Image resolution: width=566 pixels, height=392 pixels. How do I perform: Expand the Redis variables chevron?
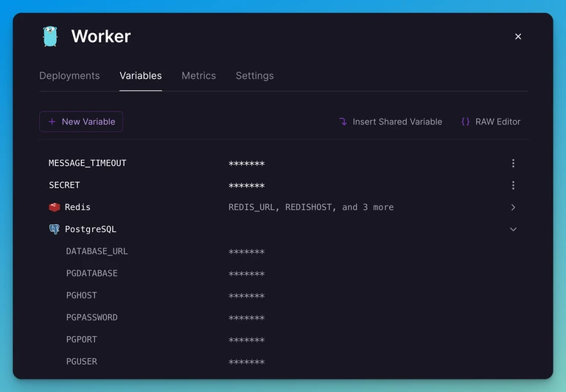[513, 207]
